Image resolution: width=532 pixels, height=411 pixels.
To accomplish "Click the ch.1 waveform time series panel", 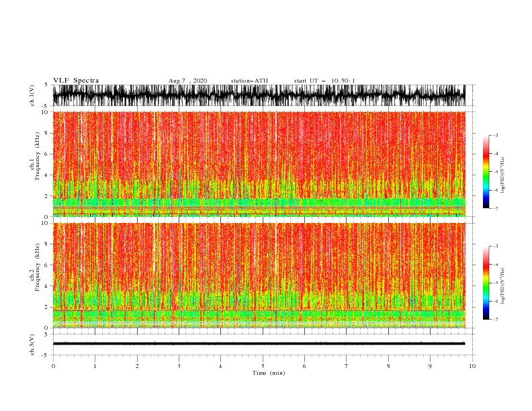I will tap(259, 95).
